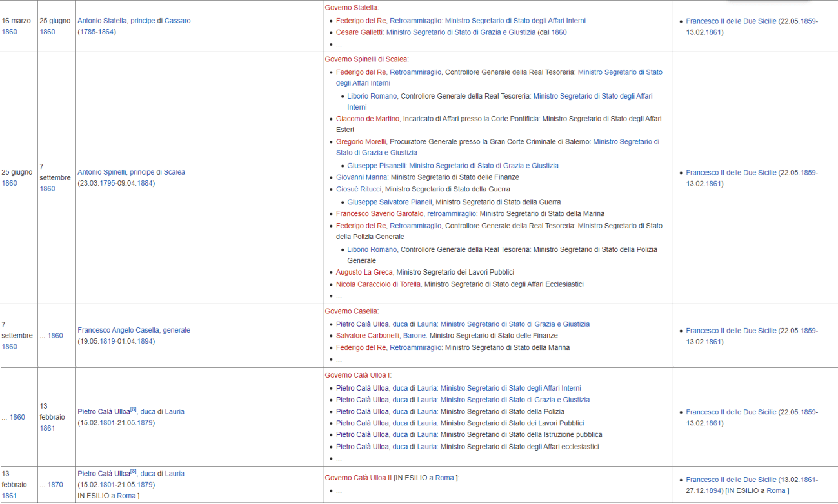838x504 pixels.
Task: Select the Gregorio Morelli link
Action: pyautogui.click(x=361, y=142)
